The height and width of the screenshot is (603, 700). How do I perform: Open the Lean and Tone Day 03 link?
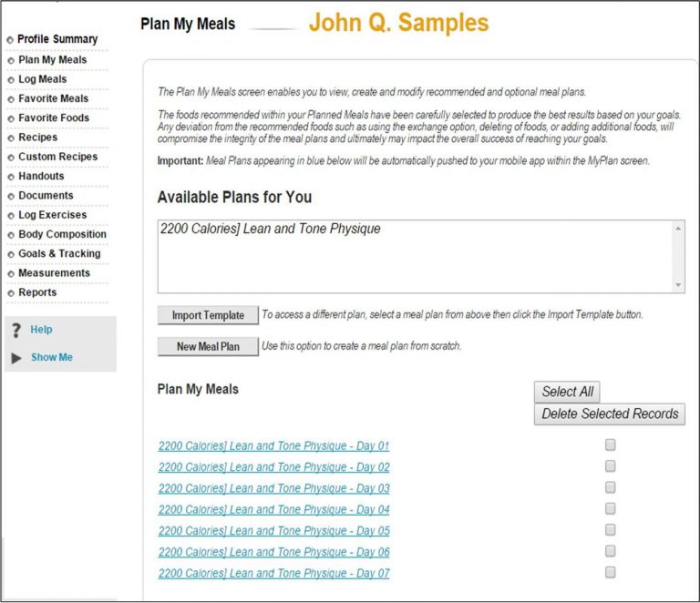(273, 488)
